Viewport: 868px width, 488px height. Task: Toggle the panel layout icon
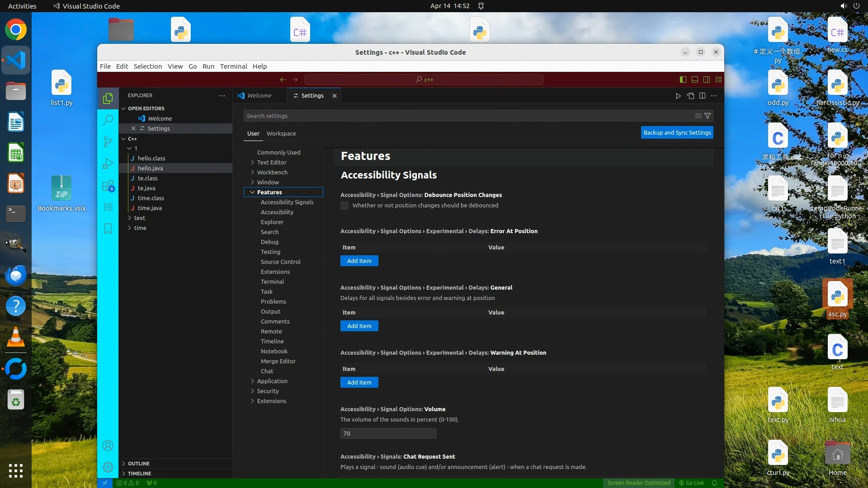[x=694, y=80]
